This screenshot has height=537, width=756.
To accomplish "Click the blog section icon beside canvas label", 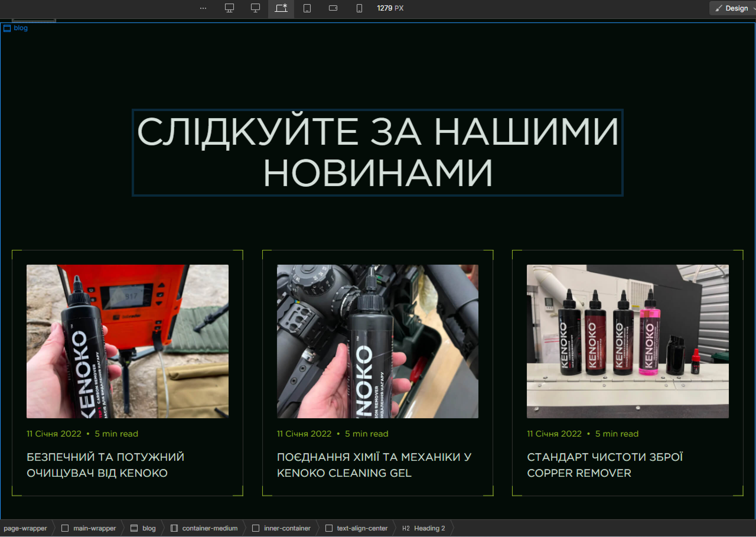I will click(7, 28).
